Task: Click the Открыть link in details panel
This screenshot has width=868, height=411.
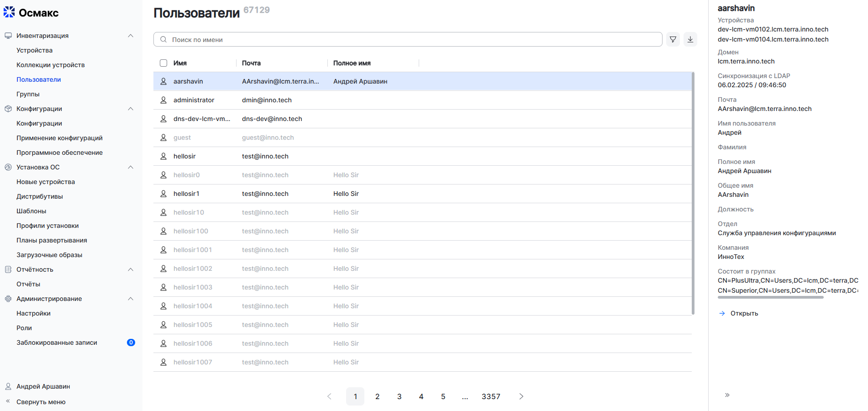Action: click(x=744, y=313)
